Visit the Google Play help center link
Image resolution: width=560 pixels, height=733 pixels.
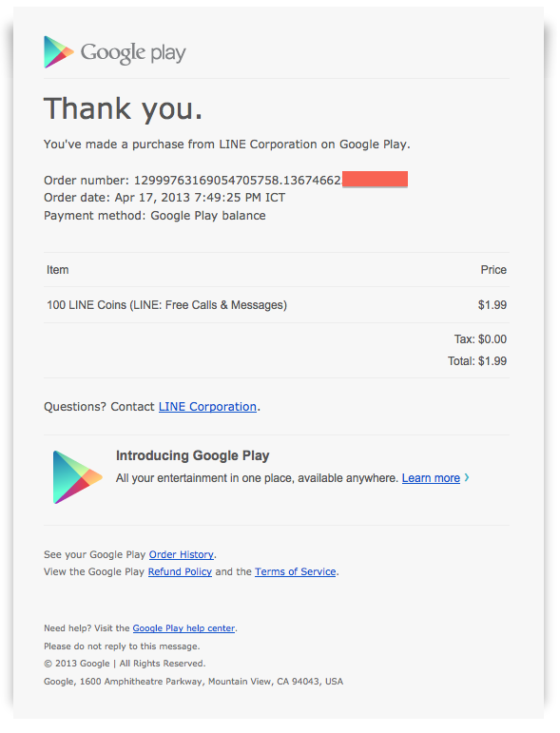[183, 628]
